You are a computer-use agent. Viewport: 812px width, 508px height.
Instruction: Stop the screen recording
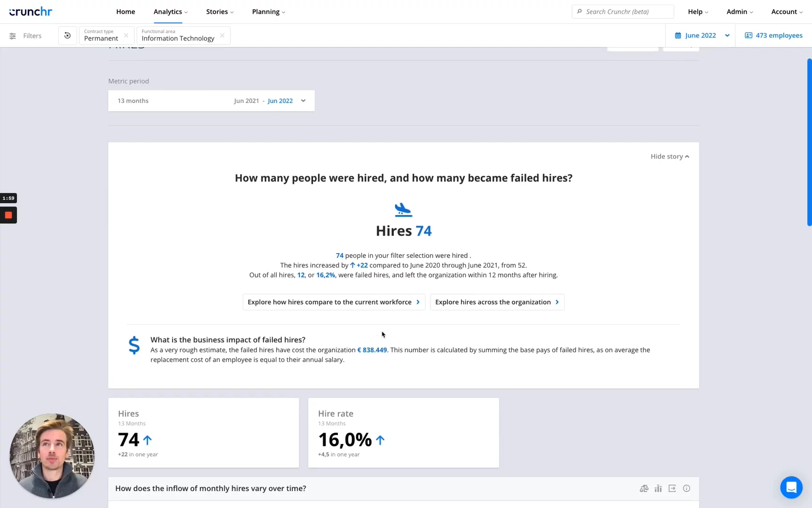[8, 215]
